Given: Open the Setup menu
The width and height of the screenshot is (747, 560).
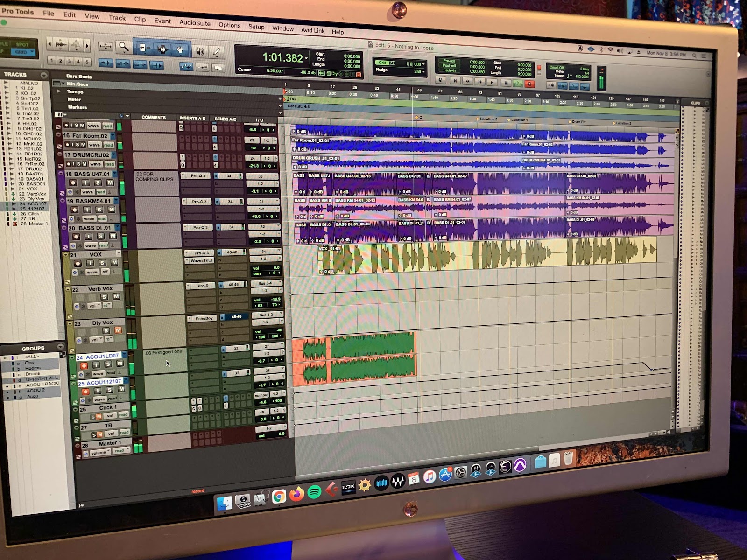Looking at the screenshot, I should click(x=256, y=27).
